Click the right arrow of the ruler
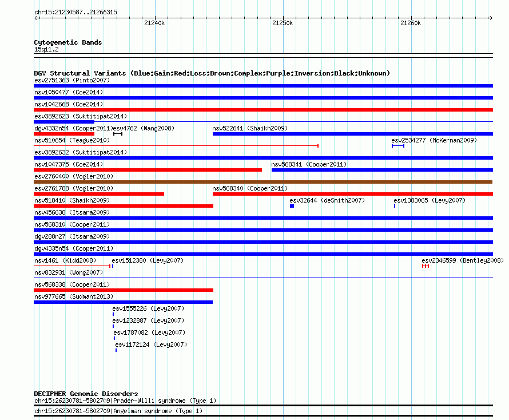 [x=491, y=18]
